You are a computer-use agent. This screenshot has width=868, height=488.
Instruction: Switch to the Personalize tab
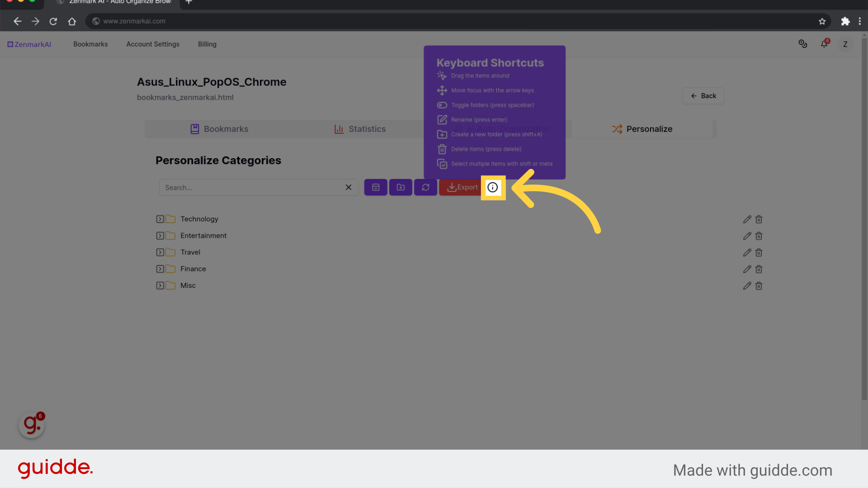[x=642, y=129]
